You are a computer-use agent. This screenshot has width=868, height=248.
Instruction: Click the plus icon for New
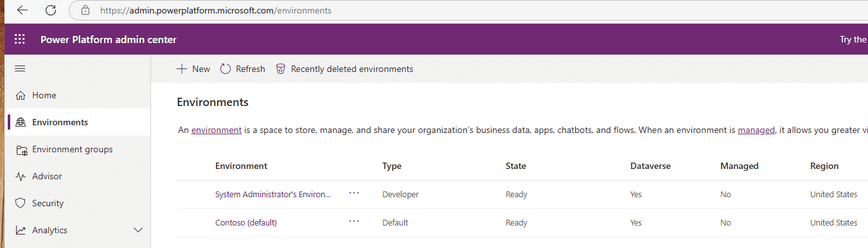coord(182,69)
